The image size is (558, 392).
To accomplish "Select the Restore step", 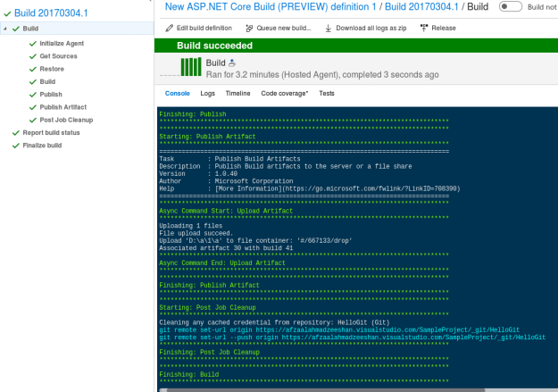I will [x=52, y=69].
